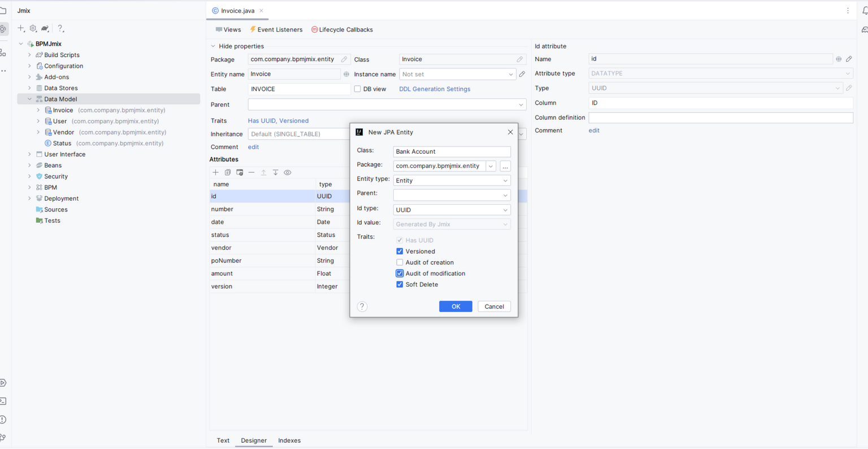
Task: Open the Parent dropdown in New JPA Entity dialog
Action: [452, 195]
